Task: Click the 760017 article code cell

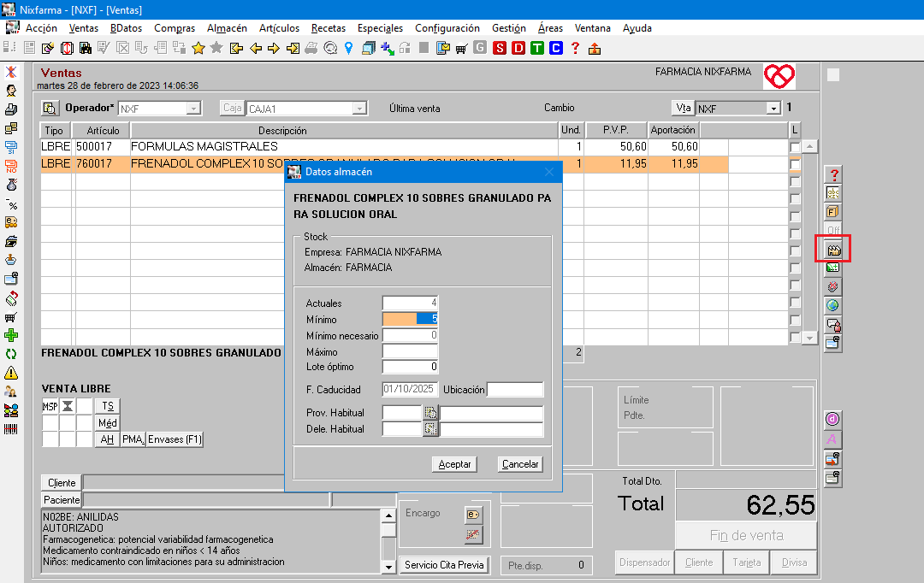Action: (x=101, y=164)
